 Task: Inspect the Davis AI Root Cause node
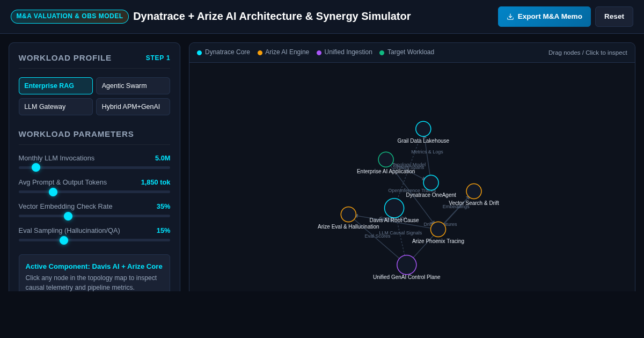394,208
